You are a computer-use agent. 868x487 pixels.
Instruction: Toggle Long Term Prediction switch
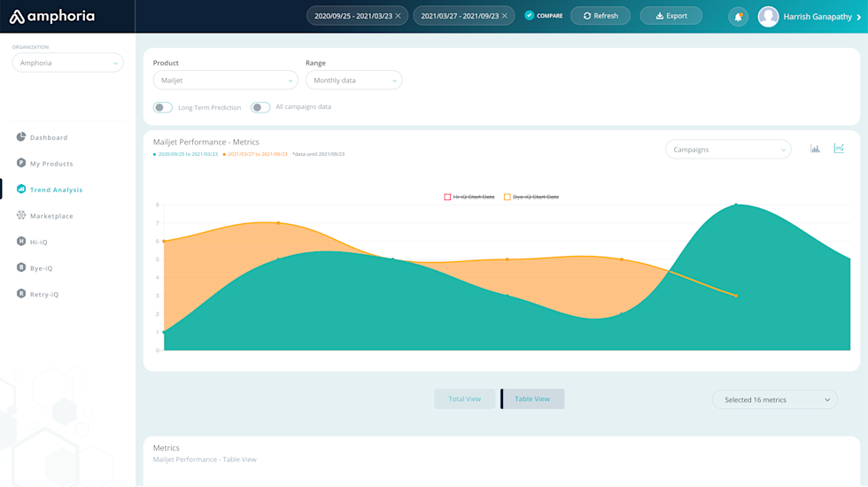pos(163,107)
